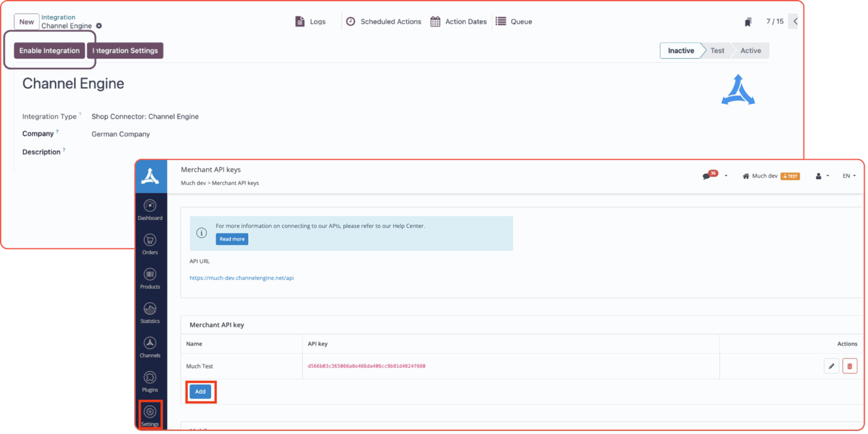
Task: Click the ChannelEngine logo in the sidebar
Action: click(x=150, y=176)
